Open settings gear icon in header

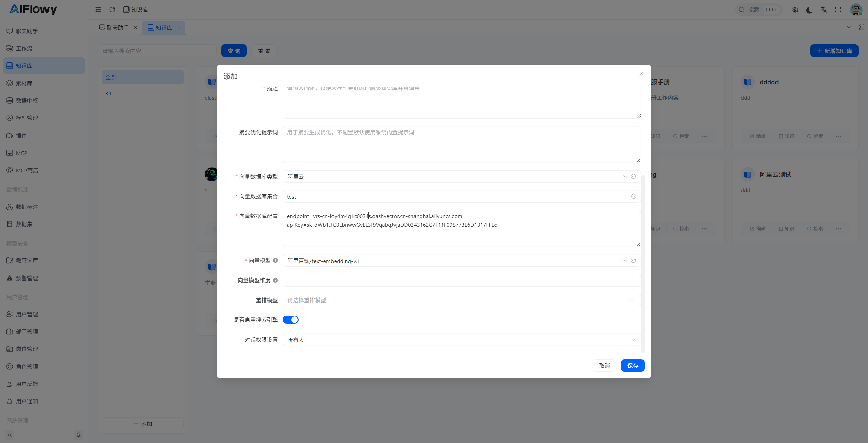coord(795,9)
